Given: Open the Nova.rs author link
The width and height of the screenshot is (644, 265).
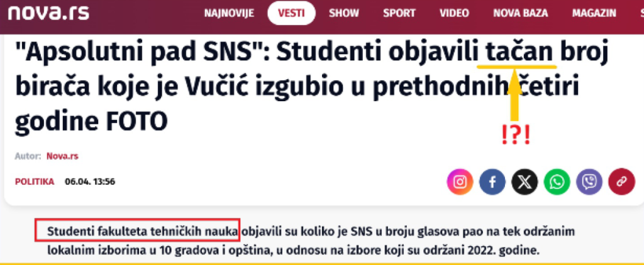Looking at the screenshot, I should 62,156.
